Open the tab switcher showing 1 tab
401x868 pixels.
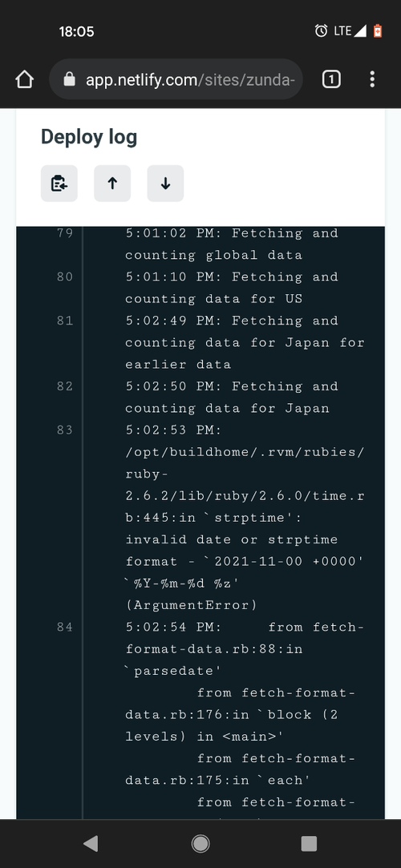tap(331, 79)
